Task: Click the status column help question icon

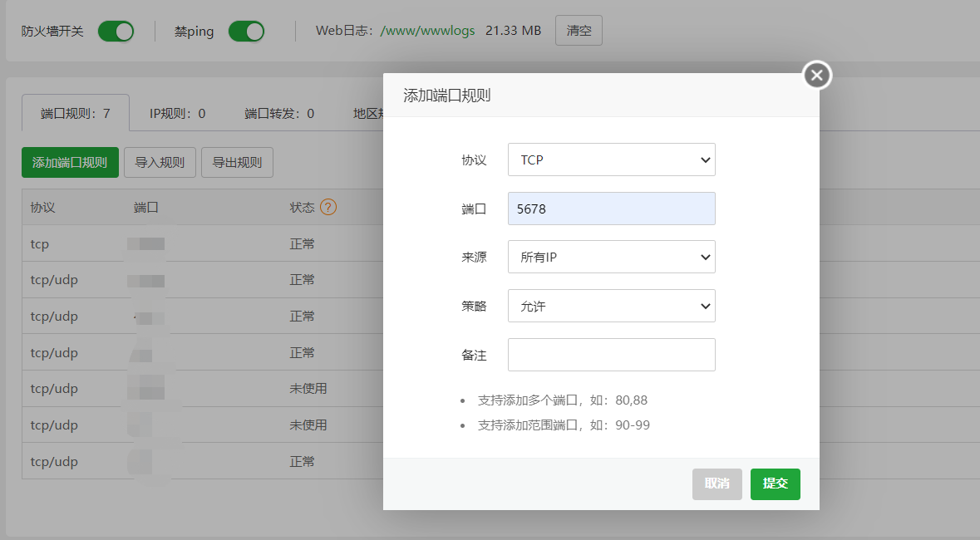Action: [x=328, y=207]
